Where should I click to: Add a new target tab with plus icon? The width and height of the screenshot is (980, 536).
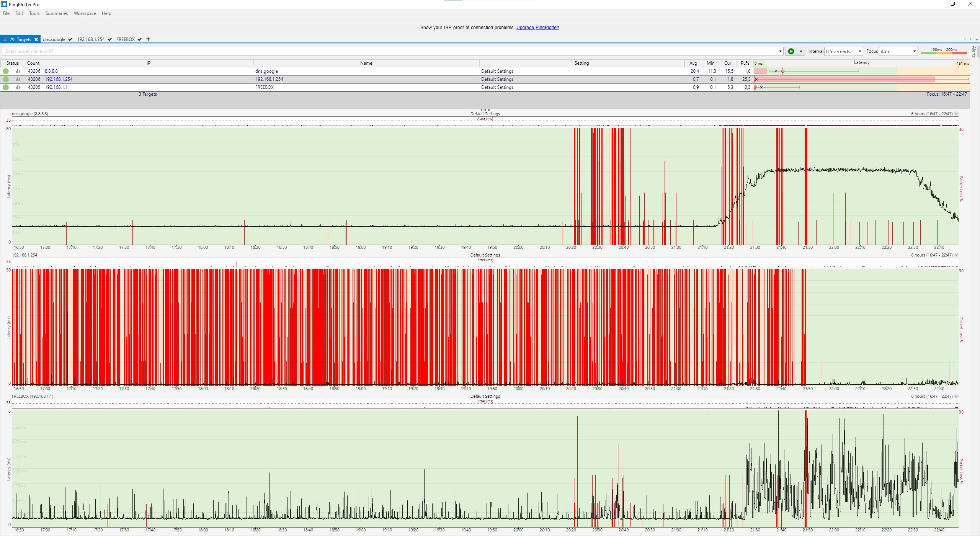148,39
